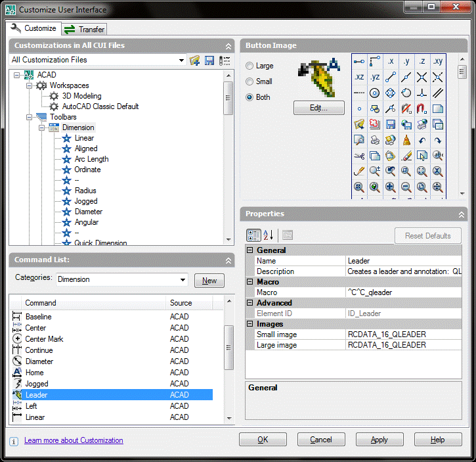The height and width of the screenshot is (462, 476).
Task: Switch to the Transfer tab
Action: coord(85,30)
